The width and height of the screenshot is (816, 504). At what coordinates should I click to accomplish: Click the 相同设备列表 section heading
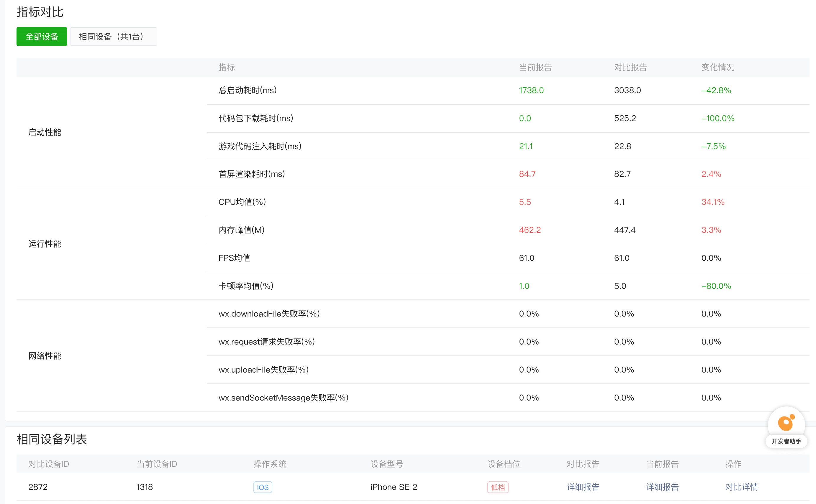(x=52, y=439)
